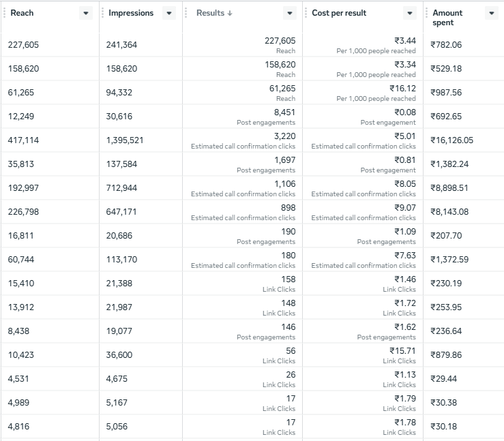Select the 1,395,521 impressions cell
The width and height of the screenshot is (504, 441).
click(125, 140)
